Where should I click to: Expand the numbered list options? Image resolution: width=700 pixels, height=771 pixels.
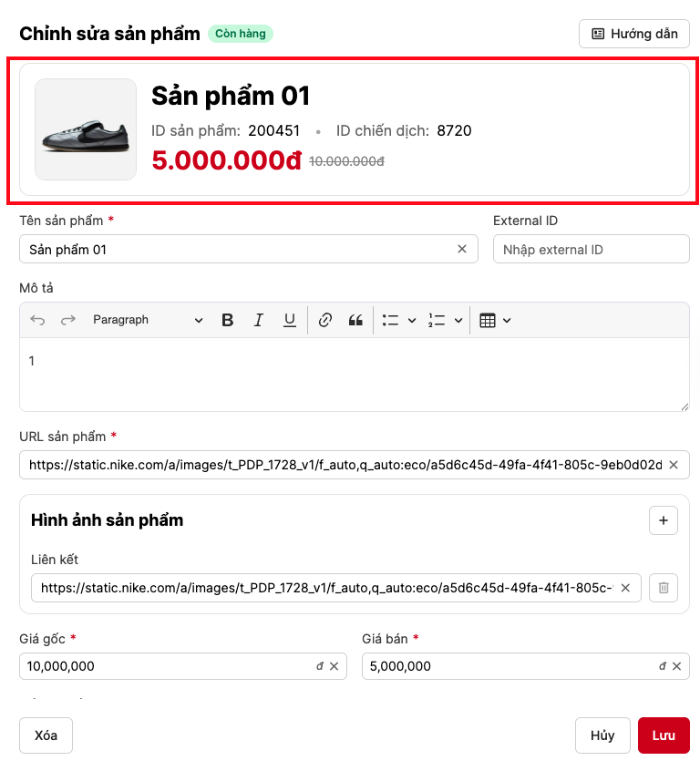click(458, 320)
